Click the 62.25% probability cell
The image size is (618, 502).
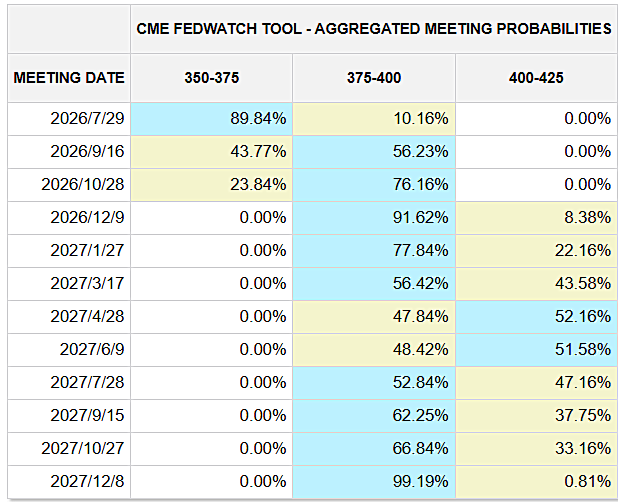click(x=374, y=416)
